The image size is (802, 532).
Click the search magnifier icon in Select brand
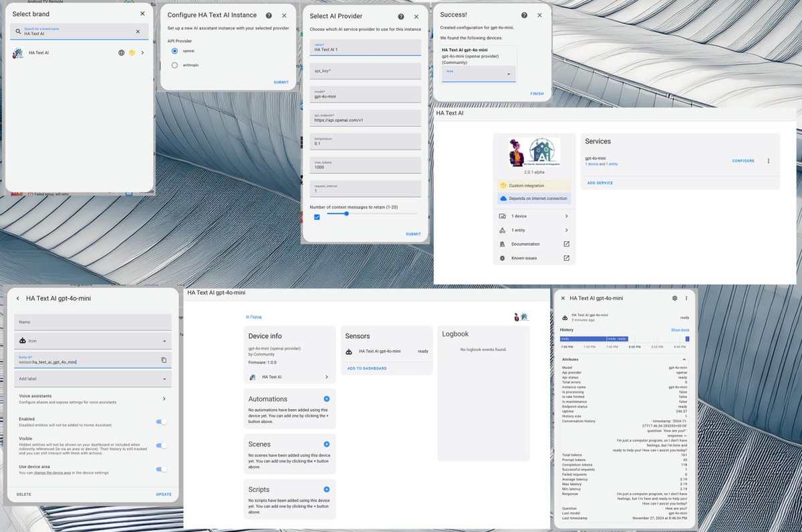tap(19, 31)
